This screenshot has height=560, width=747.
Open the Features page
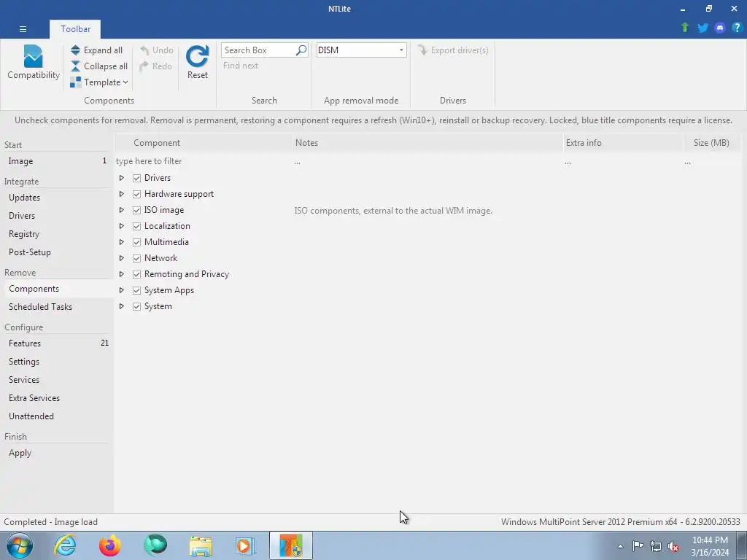tap(56, 343)
